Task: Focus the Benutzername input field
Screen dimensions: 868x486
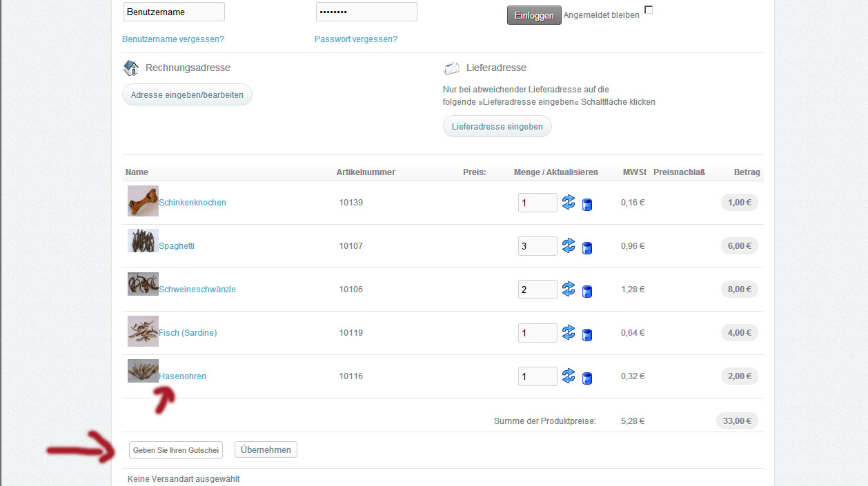Action: [174, 12]
